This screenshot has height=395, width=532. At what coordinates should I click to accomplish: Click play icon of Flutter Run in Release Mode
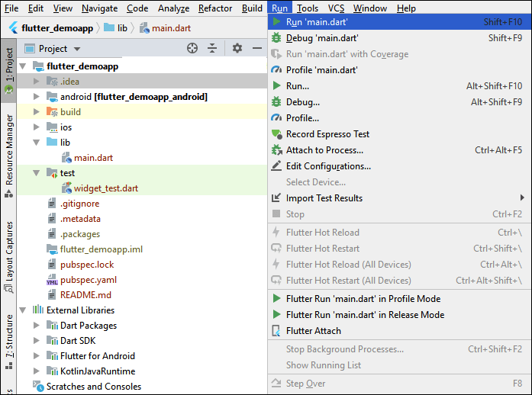[276, 314]
